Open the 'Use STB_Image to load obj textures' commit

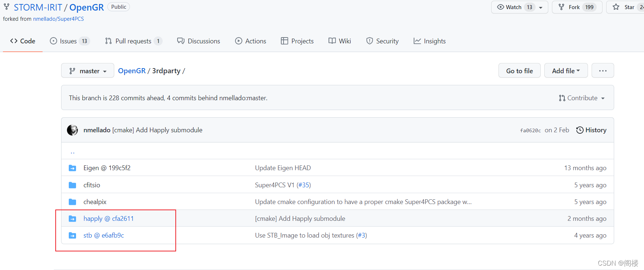point(305,235)
